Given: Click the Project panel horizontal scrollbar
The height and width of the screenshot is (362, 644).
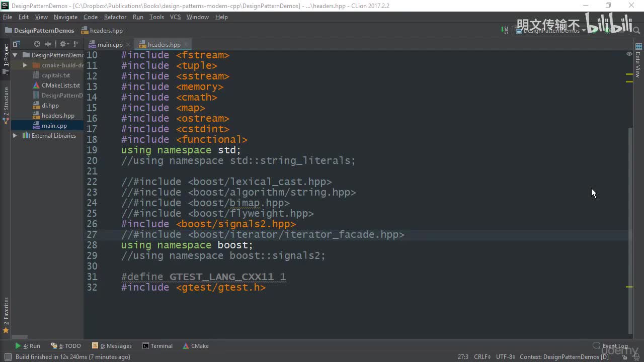Looking at the screenshot, I should [x=19, y=337].
